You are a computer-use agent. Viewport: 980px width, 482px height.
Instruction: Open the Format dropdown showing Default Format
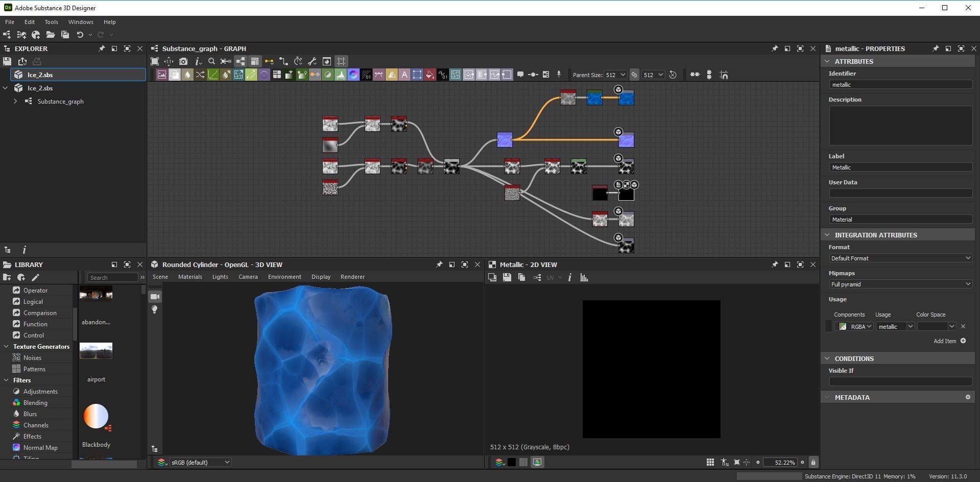(x=900, y=258)
